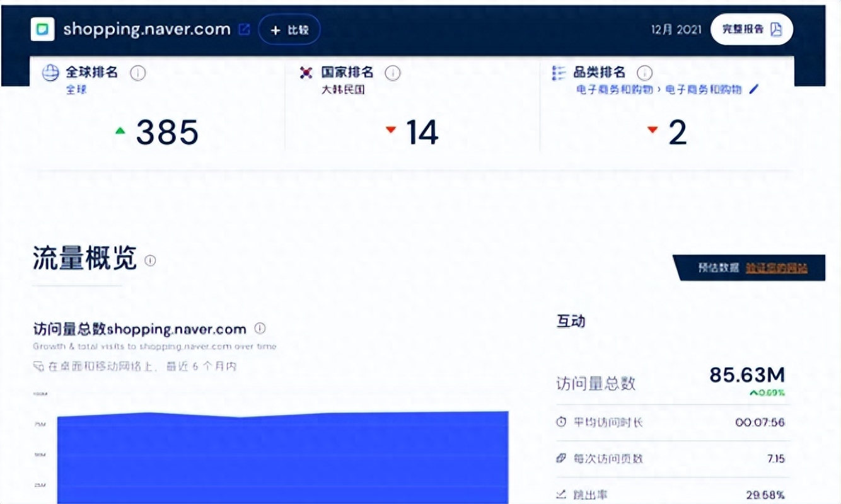This screenshot has height=504, width=841.
Task: Open shopping.naver.com external link icon
Action: pyautogui.click(x=244, y=30)
